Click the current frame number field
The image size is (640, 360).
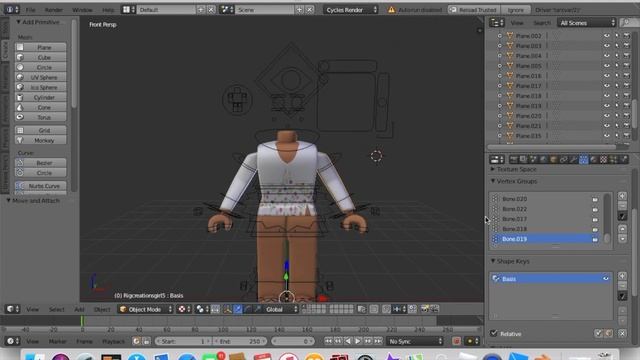(293, 341)
